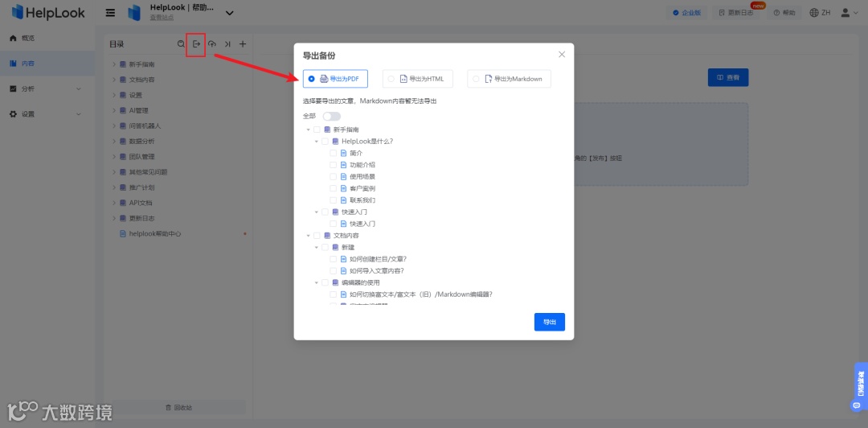Select 问答机器人 folder in directory

point(145,126)
